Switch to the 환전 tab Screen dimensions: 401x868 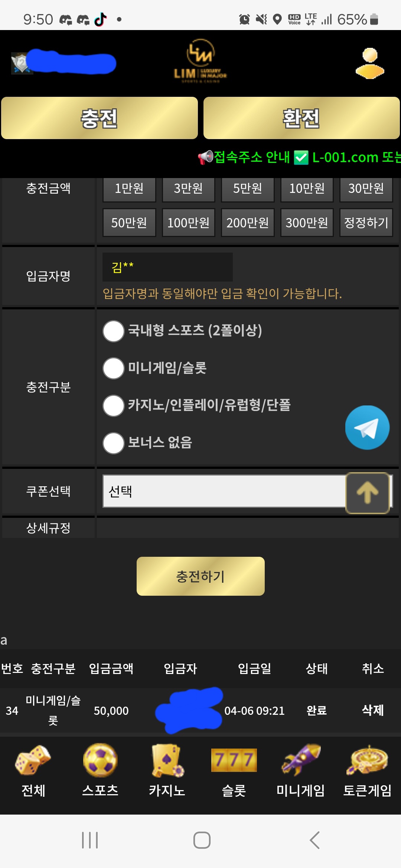[301, 118]
